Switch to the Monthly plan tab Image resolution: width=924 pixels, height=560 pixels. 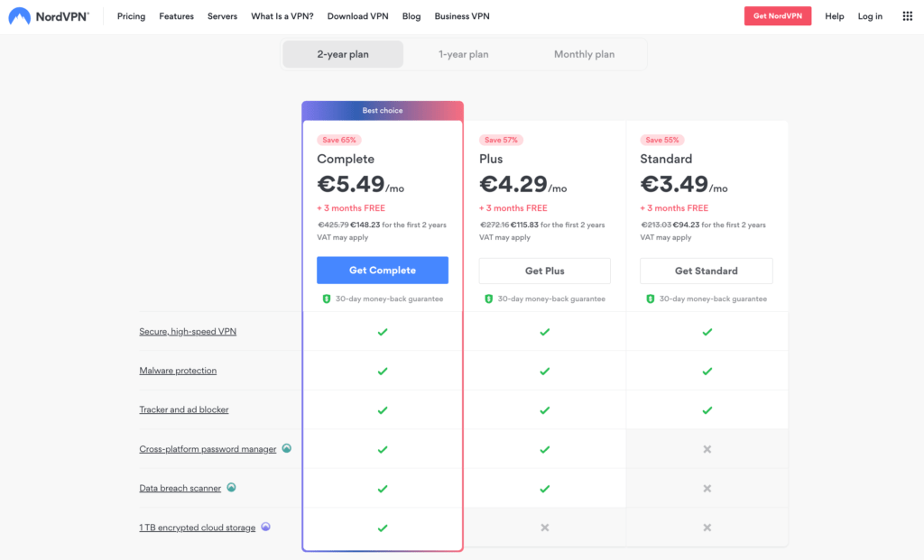tap(584, 53)
